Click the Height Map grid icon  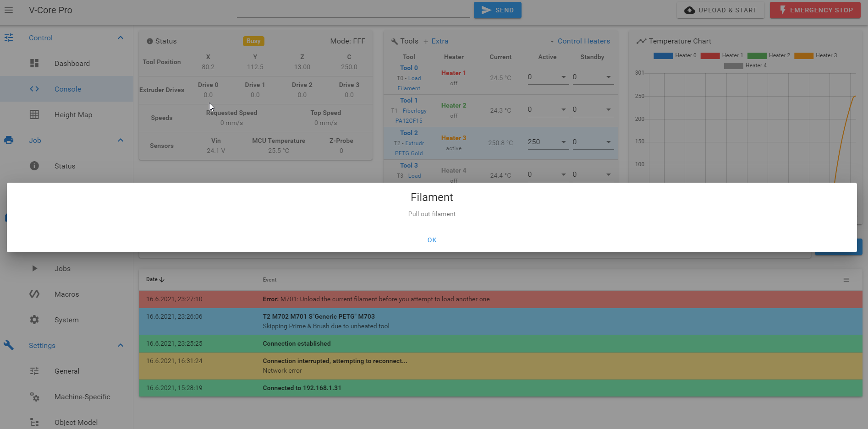tap(34, 114)
